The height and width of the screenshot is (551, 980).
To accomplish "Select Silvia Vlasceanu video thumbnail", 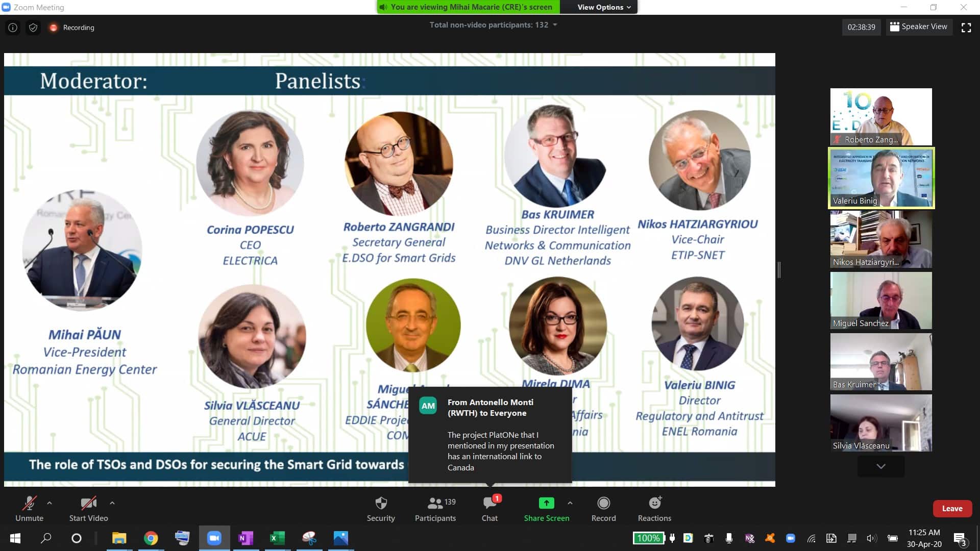I will [x=881, y=423].
